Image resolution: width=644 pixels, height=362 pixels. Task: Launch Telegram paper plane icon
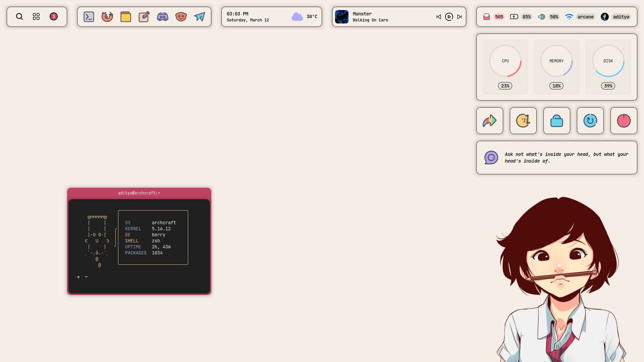[200, 17]
